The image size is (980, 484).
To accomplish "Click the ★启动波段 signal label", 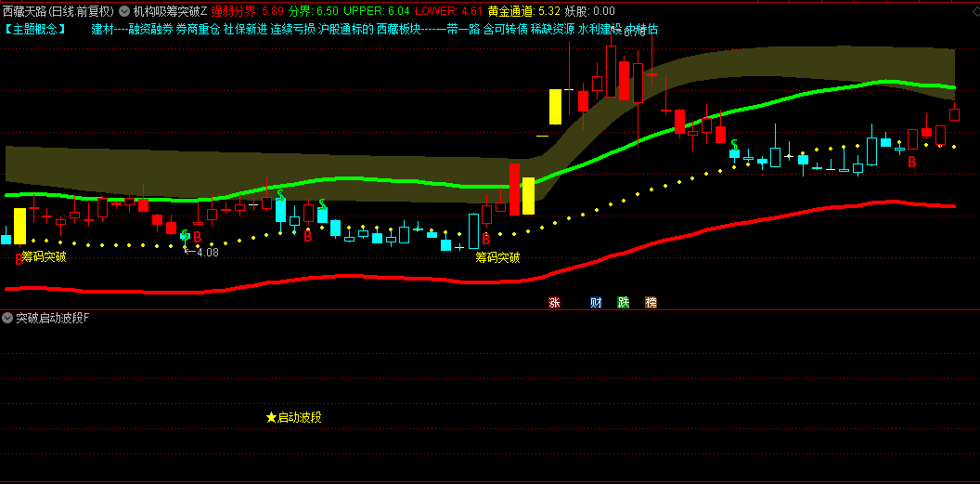I will pyautogui.click(x=294, y=417).
